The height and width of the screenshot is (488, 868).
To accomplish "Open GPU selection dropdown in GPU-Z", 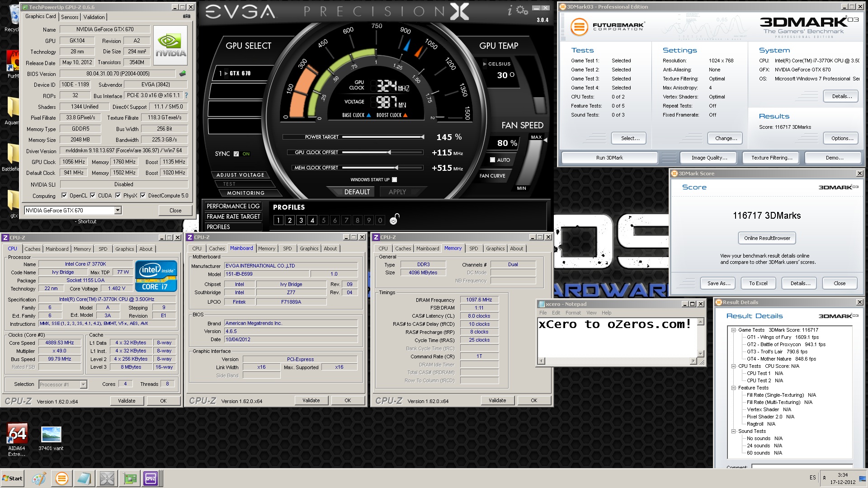I will pyautogui.click(x=118, y=211).
